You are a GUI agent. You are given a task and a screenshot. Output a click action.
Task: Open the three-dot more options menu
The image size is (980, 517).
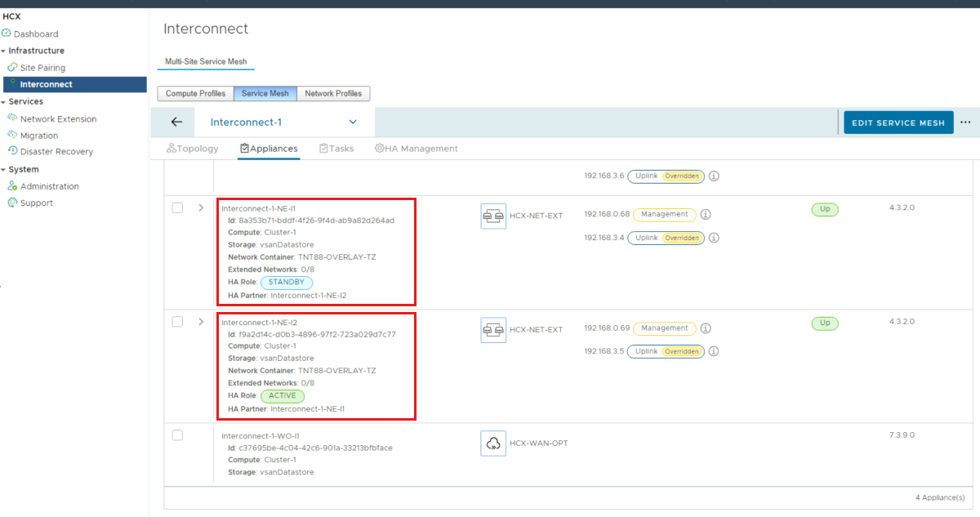click(x=965, y=123)
